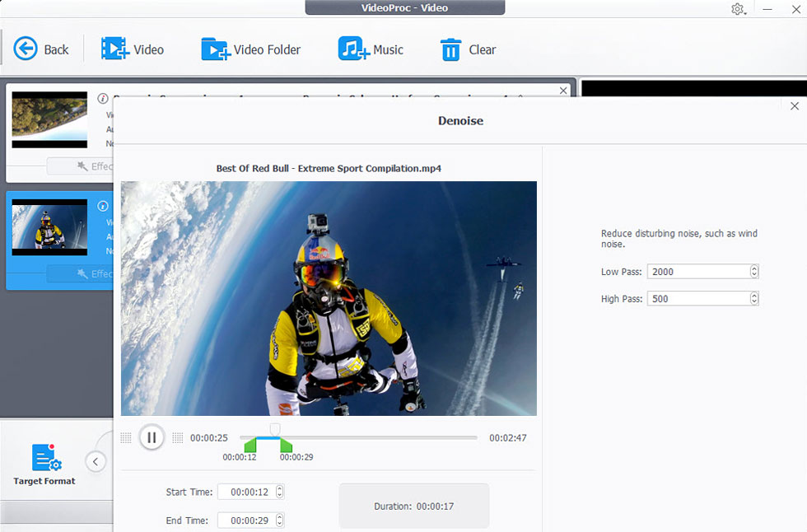Click the left green trim start marker

click(x=250, y=446)
